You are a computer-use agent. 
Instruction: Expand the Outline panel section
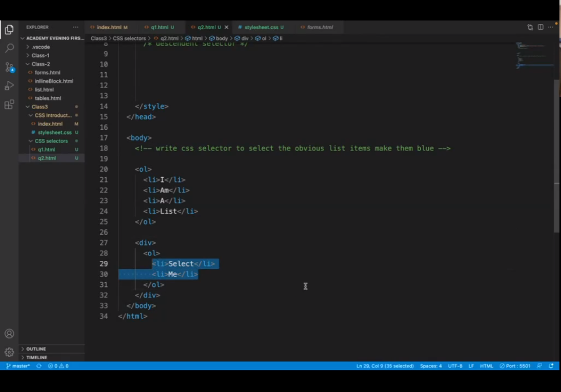pyautogui.click(x=36, y=349)
